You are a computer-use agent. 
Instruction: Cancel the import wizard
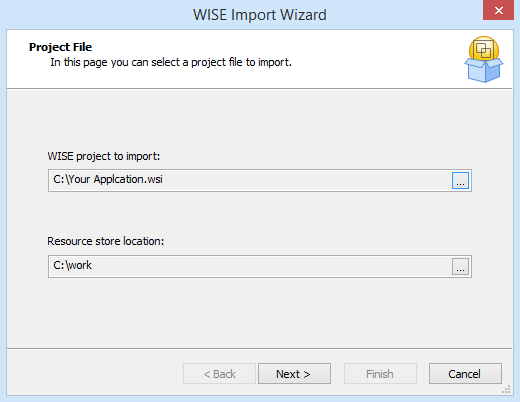tap(465, 374)
